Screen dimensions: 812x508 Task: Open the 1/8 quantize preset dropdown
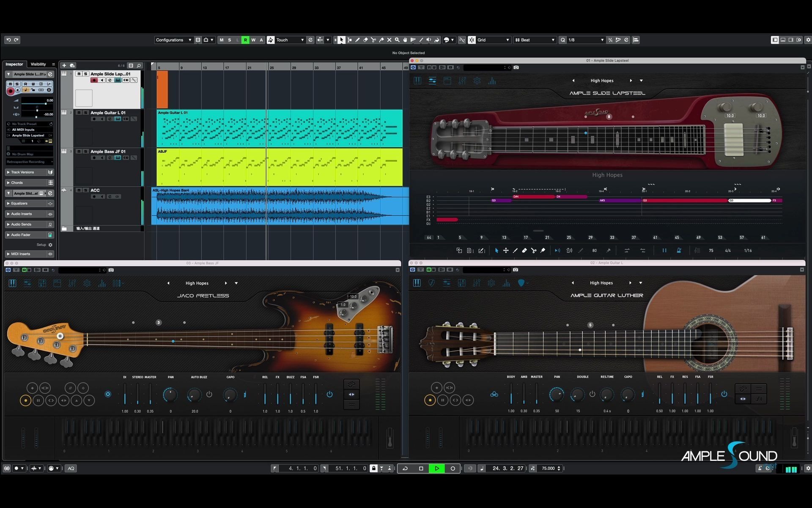click(586, 40)
